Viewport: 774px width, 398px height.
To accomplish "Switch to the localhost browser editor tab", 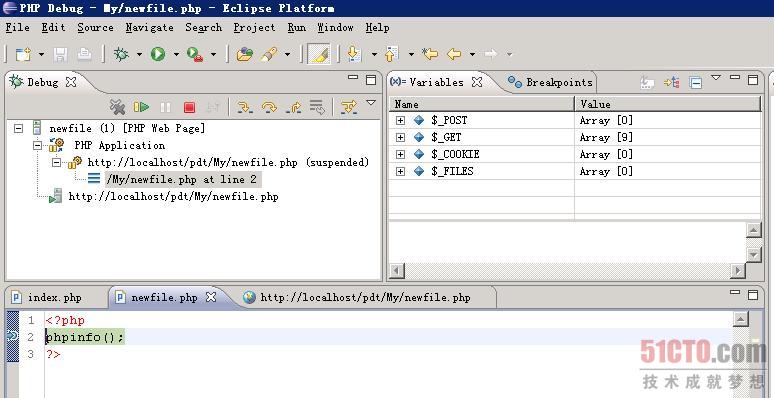I will tap(357, 297).
